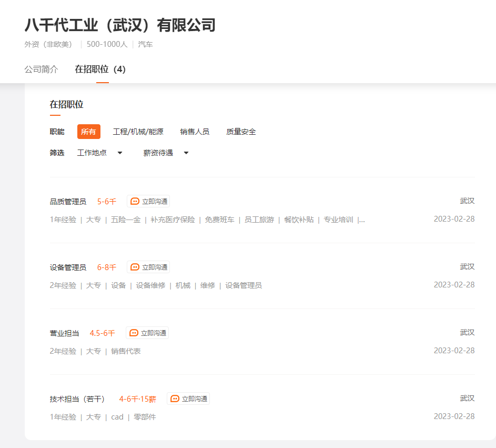This screenshot has width=496, height=448.
Task: Click the 4.5-6千 salary text
Action: 102,333
